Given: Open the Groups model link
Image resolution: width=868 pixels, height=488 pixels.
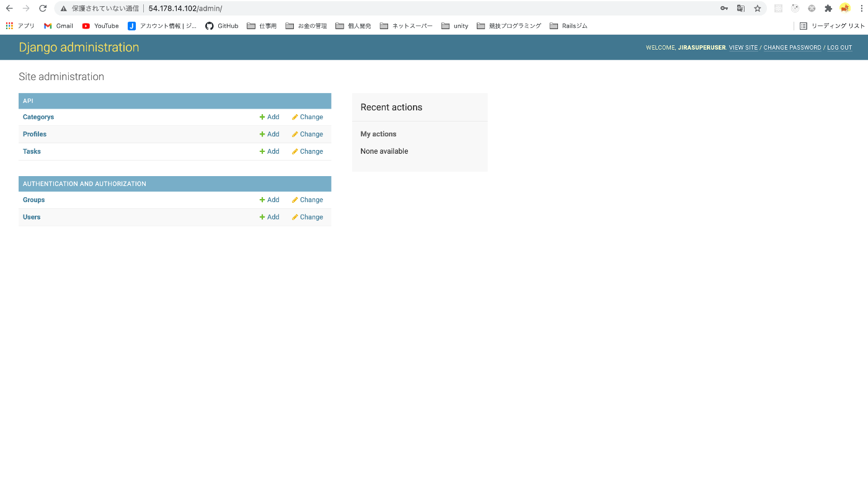Looking at the screenshot, I should pos(33,200).
